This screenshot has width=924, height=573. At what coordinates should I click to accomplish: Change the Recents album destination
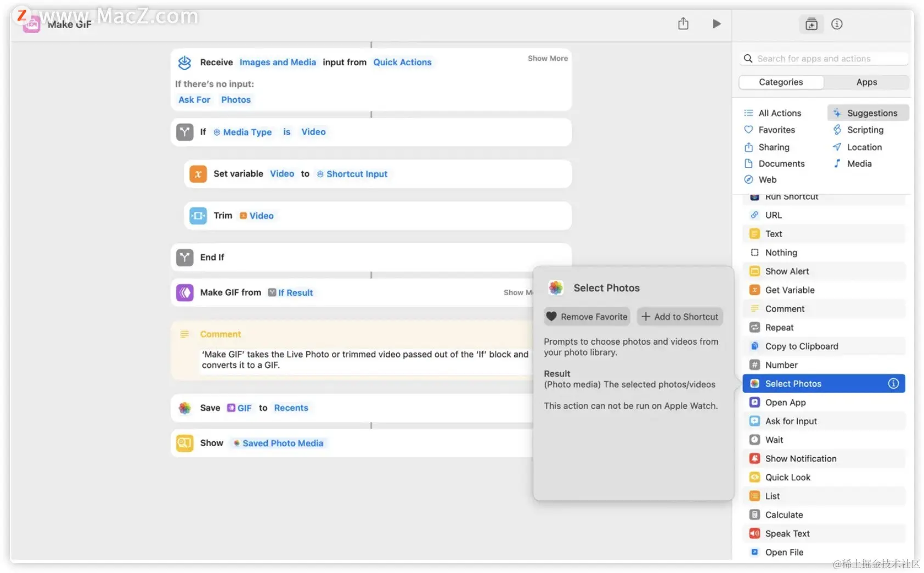coord(291,408)
